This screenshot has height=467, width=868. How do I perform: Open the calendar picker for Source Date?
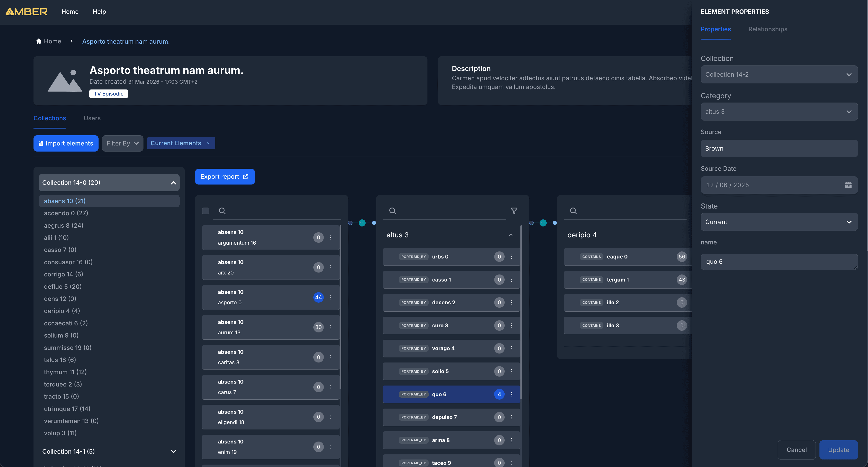848,185
